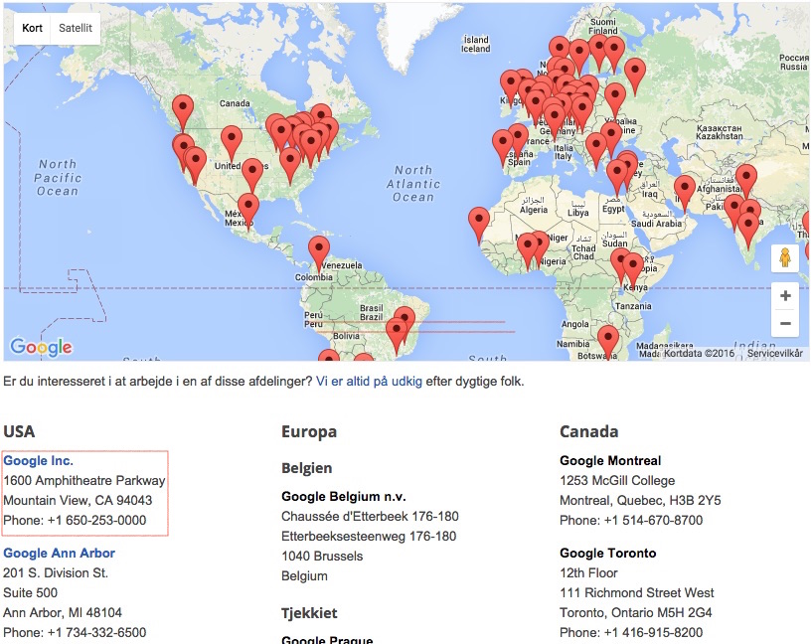
Task: Click the Belgien country heading
Action: pyautogui.click(x=306, y=468)
